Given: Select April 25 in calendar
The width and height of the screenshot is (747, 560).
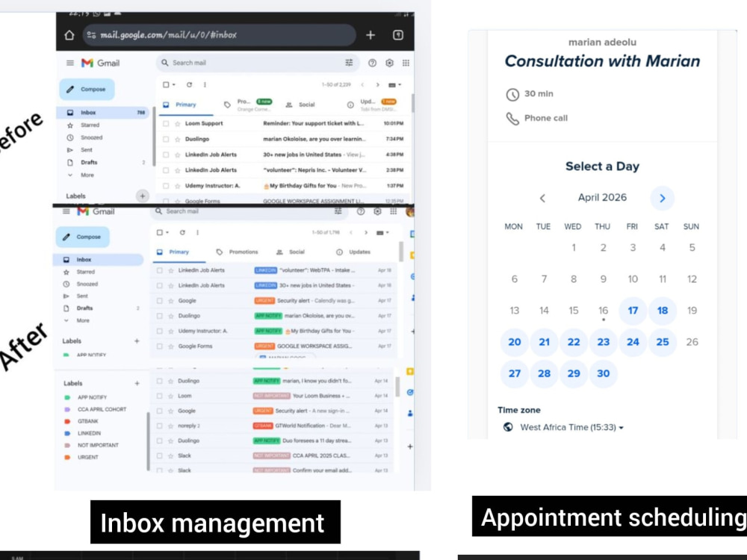Looking at the screenshot, I should click(x=662, y=343).
